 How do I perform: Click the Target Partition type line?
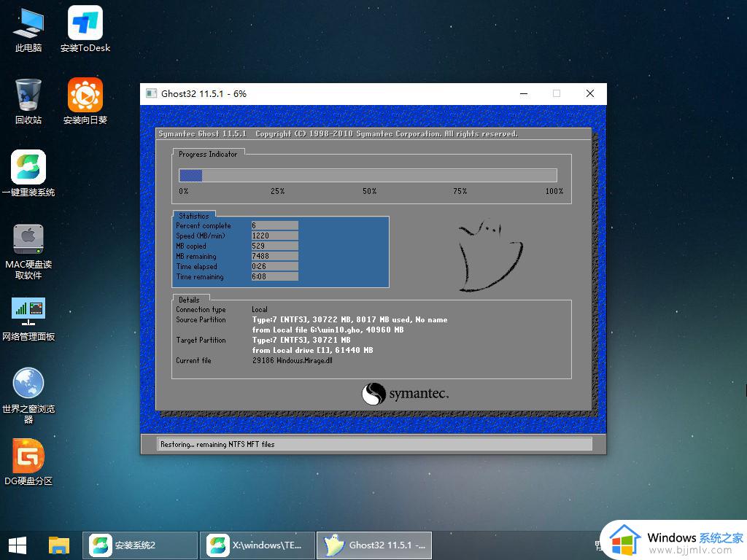301,340
